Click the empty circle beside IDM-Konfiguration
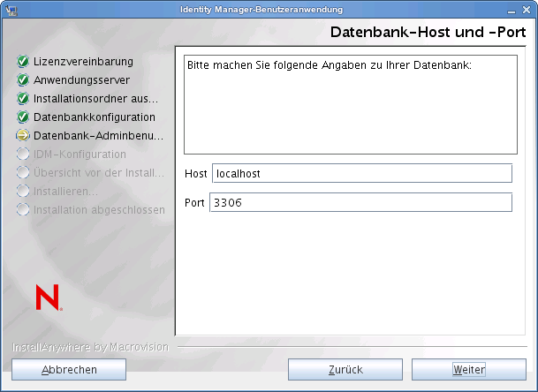Viewport: 538px width, 392px height. click(23, 154)
